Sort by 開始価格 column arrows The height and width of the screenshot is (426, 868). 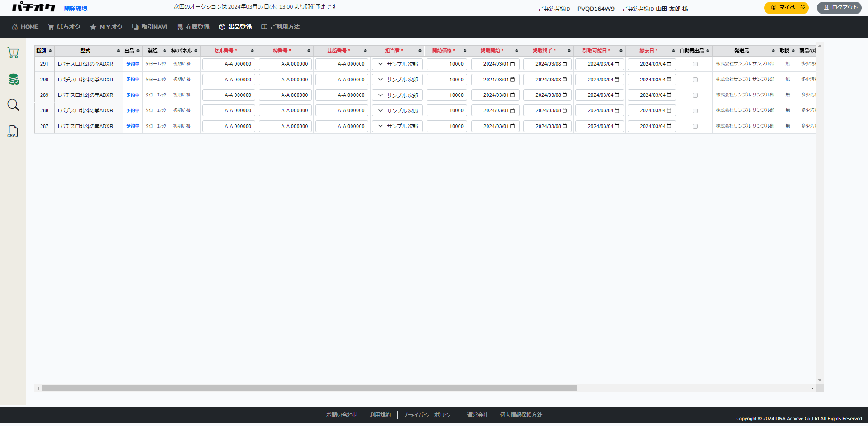click(x=464, y=51)
